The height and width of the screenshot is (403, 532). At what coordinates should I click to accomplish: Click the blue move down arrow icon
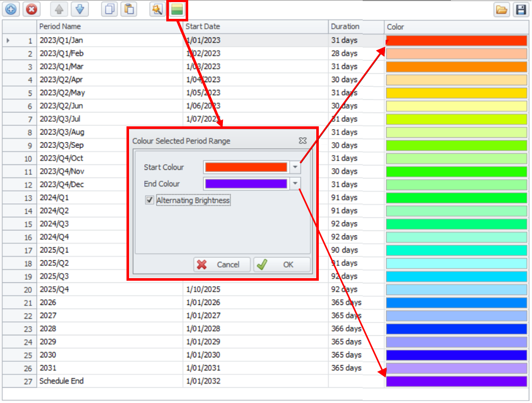point(80,9)
